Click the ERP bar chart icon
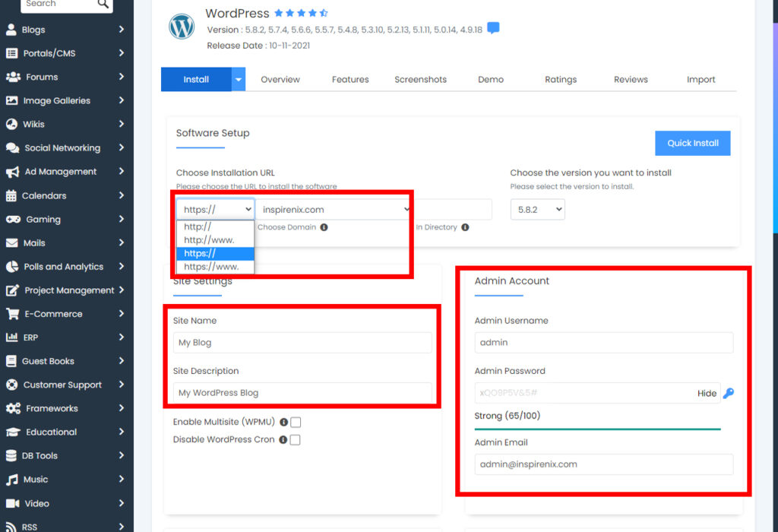The width and height of the screenshot is (778, 532). coord(11,337)
